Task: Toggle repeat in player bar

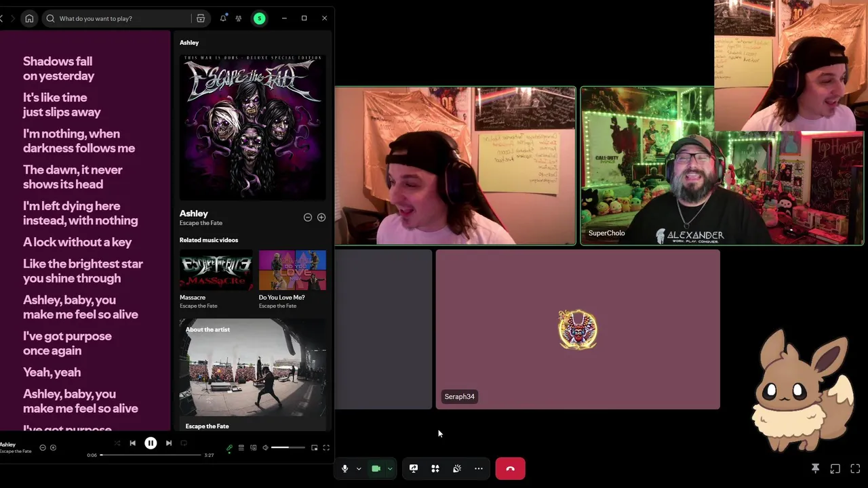Action: [x=184, y=443]
